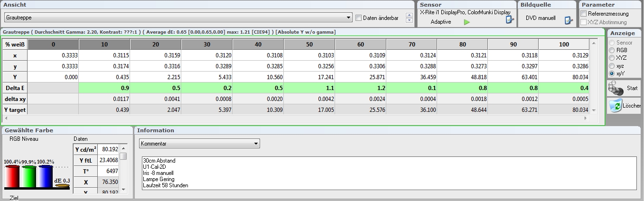Click the red RGB level bar

click(12, 176)
